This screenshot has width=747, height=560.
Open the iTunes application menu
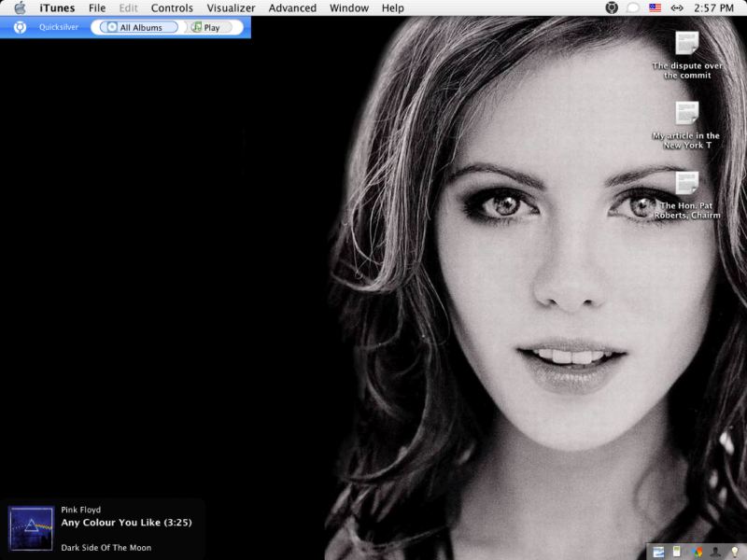57,7
